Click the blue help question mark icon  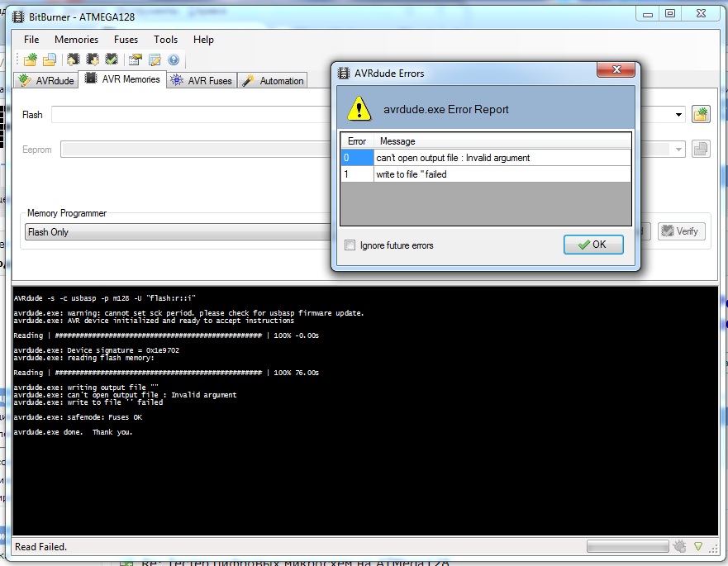click(174, 59)
